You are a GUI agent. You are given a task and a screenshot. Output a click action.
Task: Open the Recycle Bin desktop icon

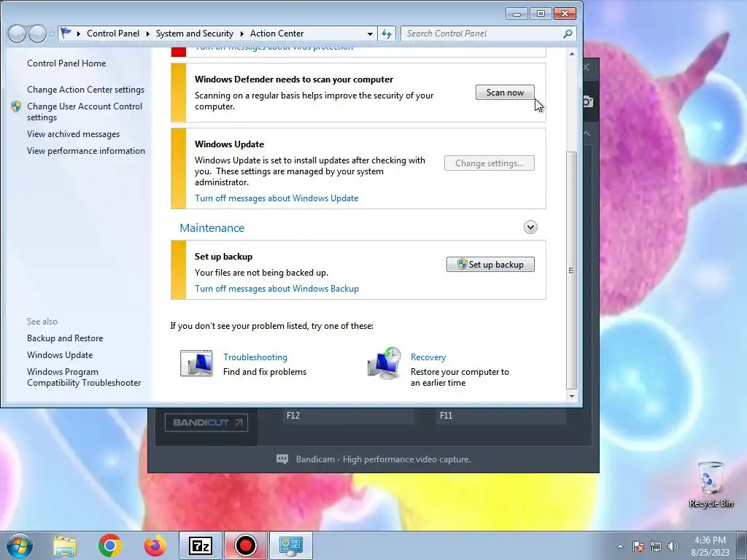click(x=711, y=484)
